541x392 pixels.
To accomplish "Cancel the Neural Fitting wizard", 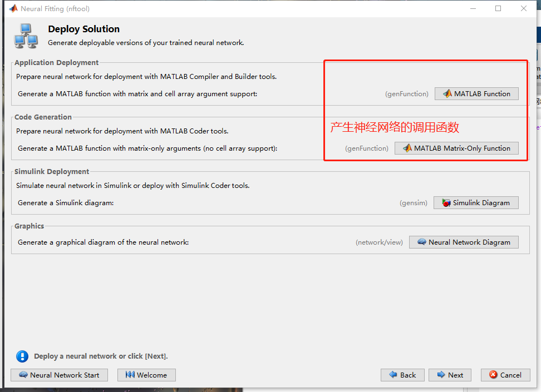I will tap(505, 375).
